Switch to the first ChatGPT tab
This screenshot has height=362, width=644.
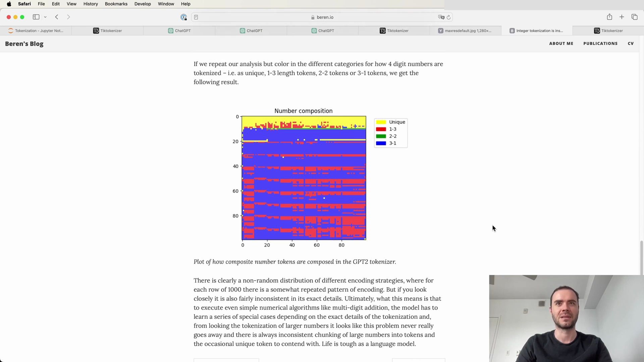click(179, 31)
